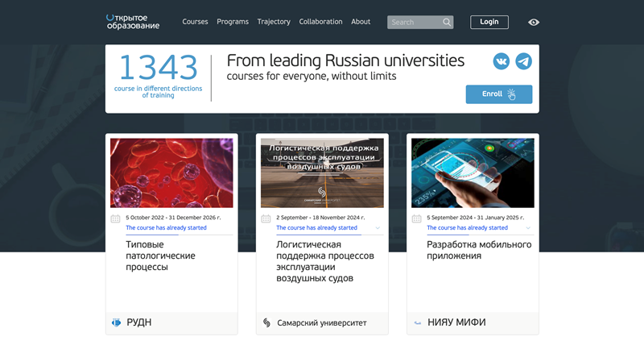Viewport: 644px width, 341px height.
Task: Open the Telegram channel icon
Action: (523, 61)
